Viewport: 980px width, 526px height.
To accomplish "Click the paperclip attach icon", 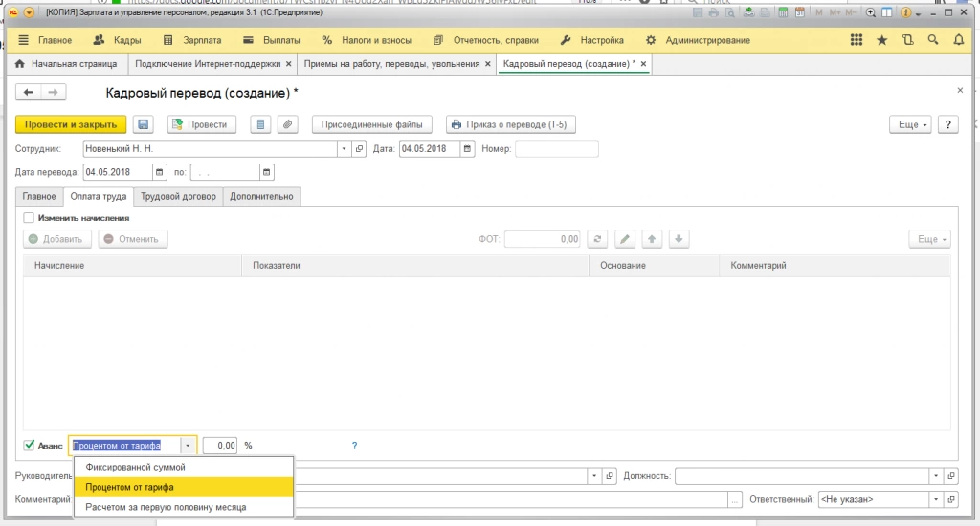I will pyautogui.click(x=287, y=124).
